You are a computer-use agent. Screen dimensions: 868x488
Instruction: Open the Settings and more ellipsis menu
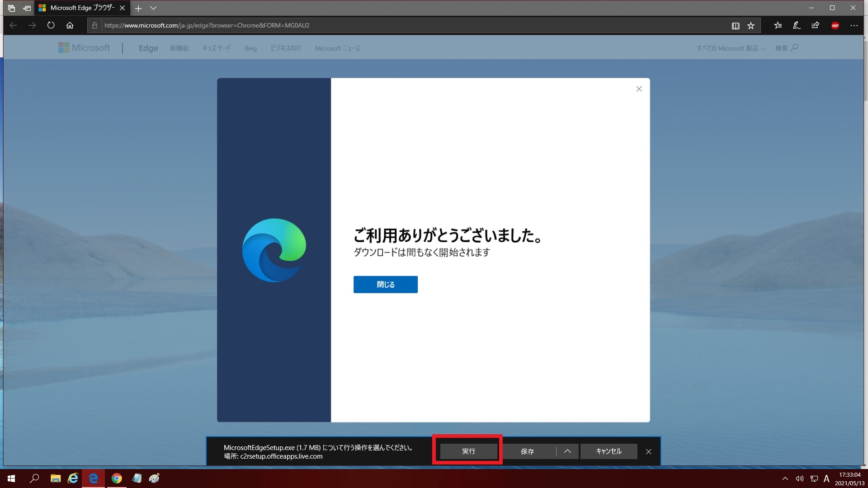coord(854,26)
